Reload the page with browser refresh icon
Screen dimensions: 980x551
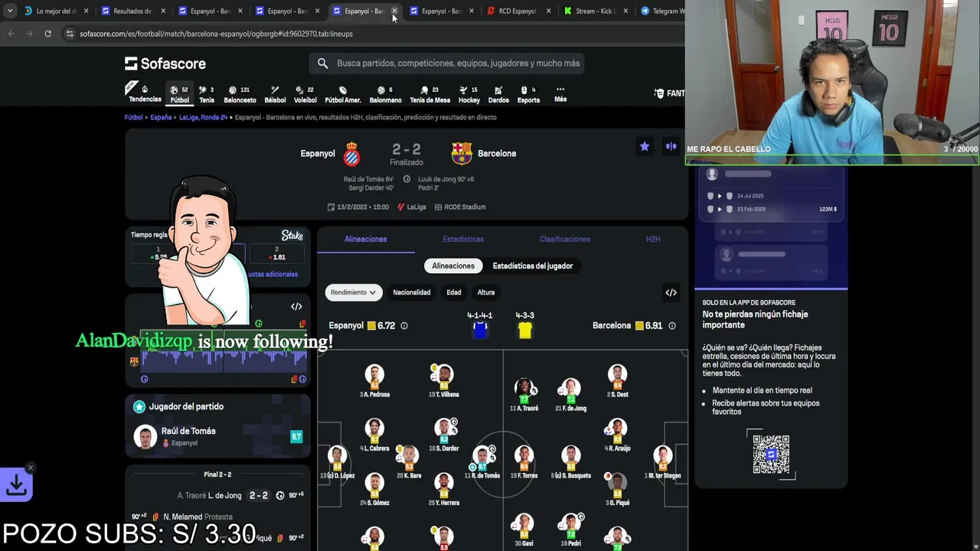47,34
